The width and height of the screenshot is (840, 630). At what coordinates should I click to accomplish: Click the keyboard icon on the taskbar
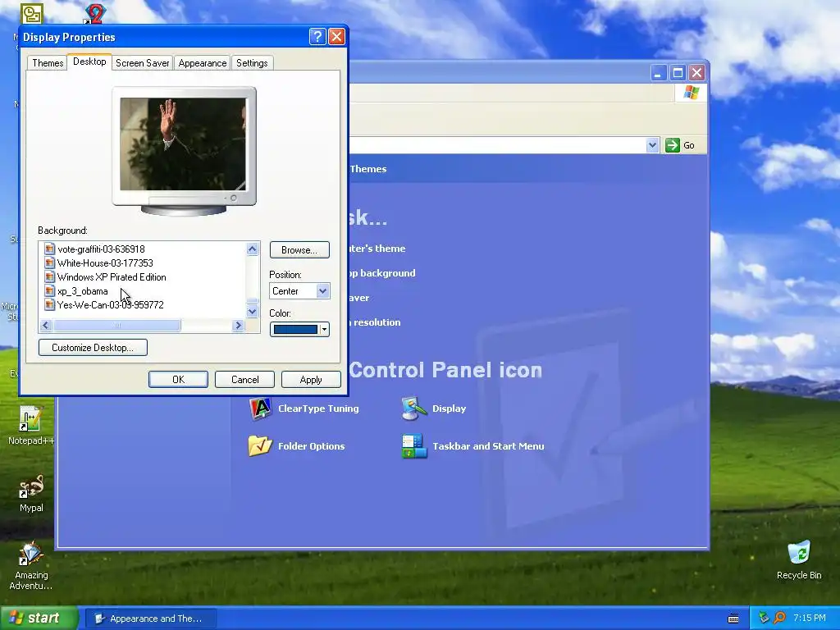pyautogui.click(x=733, y=619)
